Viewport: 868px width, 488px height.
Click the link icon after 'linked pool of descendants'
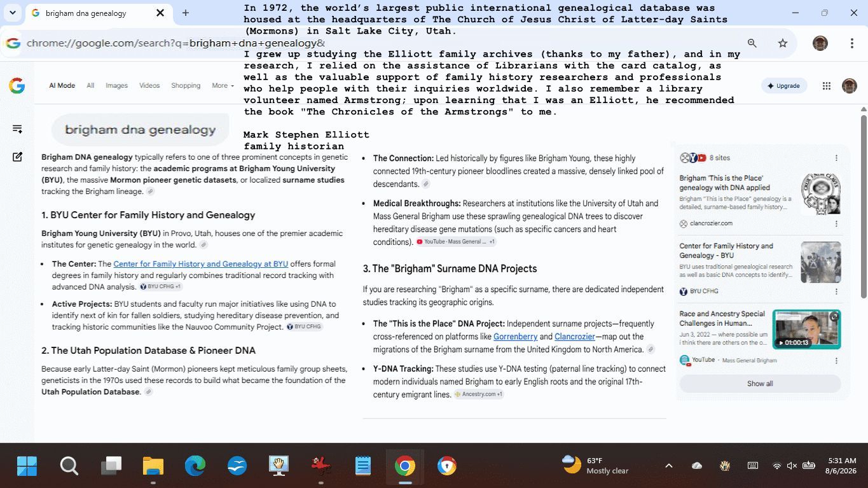(x=426, y=185)
